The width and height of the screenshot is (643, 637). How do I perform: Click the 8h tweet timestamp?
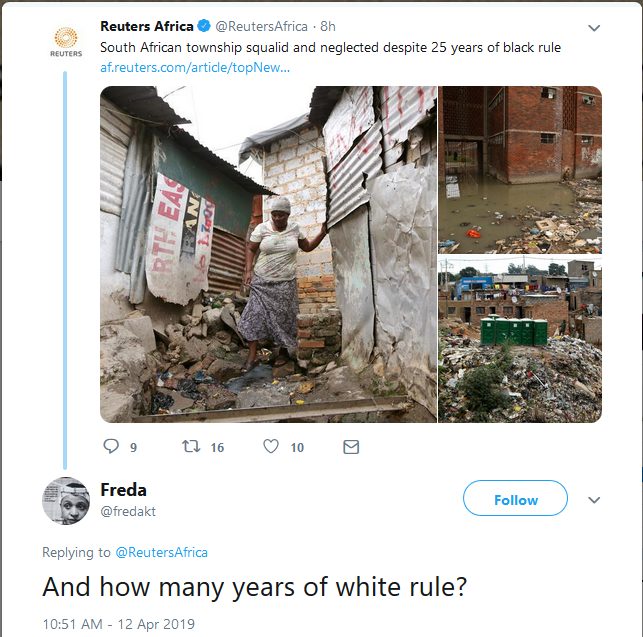click(328, 26)
